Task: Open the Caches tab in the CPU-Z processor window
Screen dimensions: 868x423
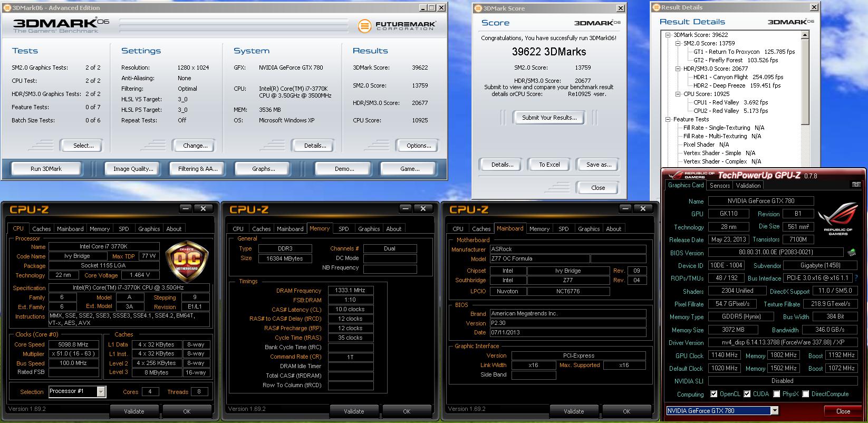Action: [x=42, y=229]
